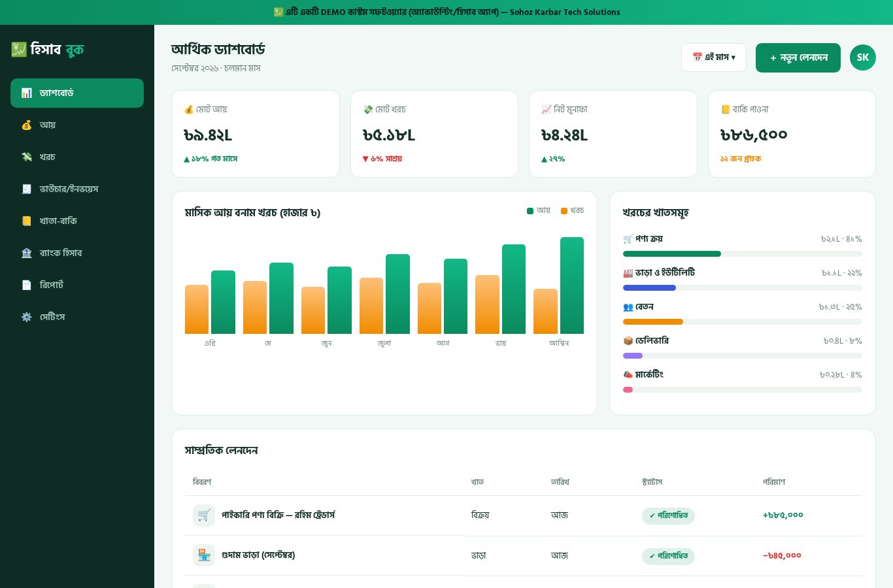Click the −৳৪৫,০০০ amount
The width and height of the screenshot is (893, 588).
pos(782,556)
